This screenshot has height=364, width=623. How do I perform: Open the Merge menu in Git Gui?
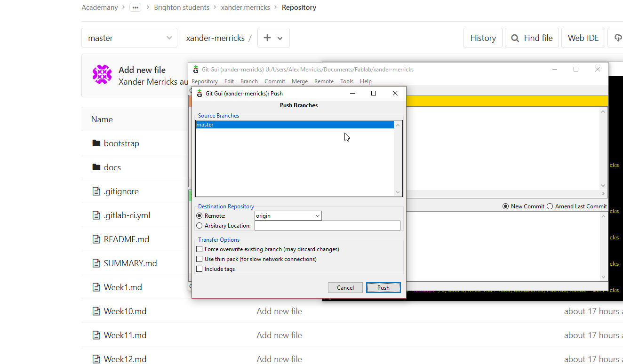point(300,81)
